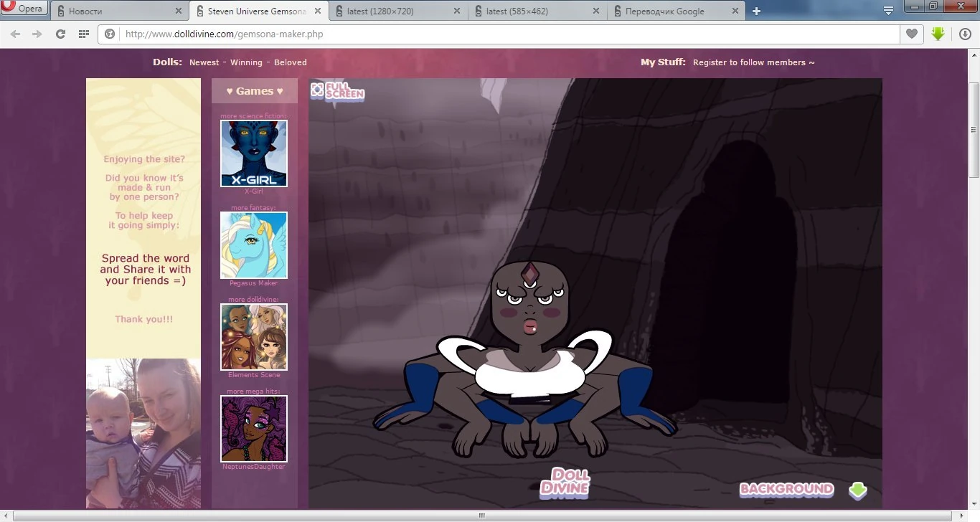Close the latest (1280×720) tab
980x522 pixels.
[x=456, y=11]
